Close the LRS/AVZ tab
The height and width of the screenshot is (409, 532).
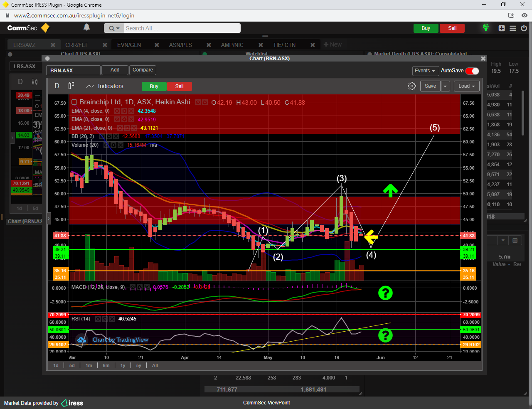pyautogui.click(x=53, y=45)
